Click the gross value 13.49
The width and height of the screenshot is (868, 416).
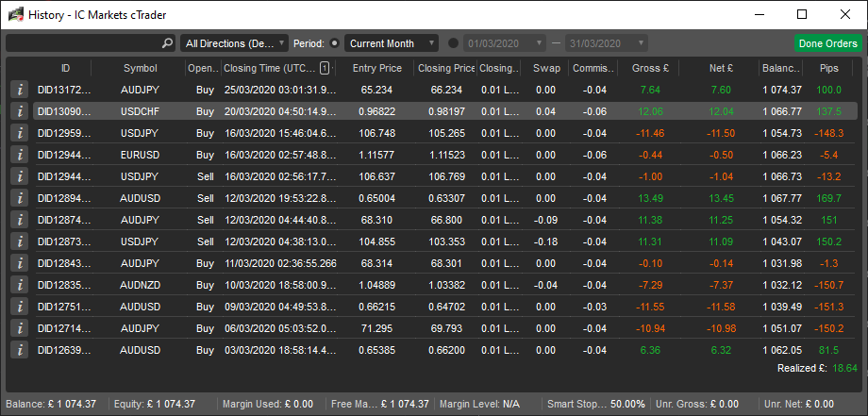(x=650, y=198)
